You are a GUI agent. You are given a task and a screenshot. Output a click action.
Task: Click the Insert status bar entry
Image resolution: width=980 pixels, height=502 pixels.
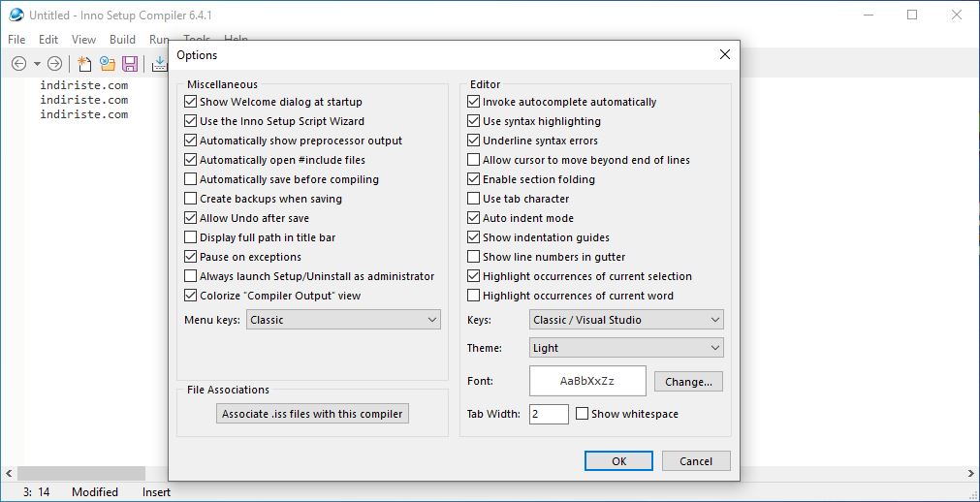(156, 492)
